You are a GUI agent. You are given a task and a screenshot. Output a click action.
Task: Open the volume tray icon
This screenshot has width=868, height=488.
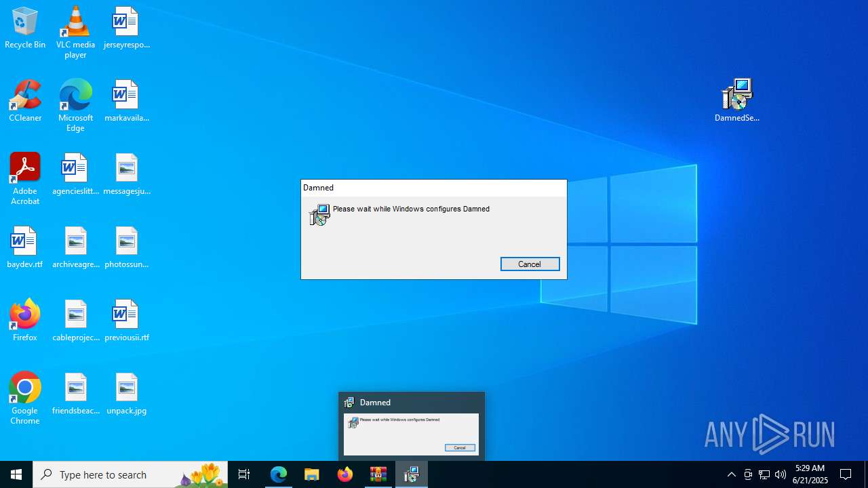click(781, 474)
